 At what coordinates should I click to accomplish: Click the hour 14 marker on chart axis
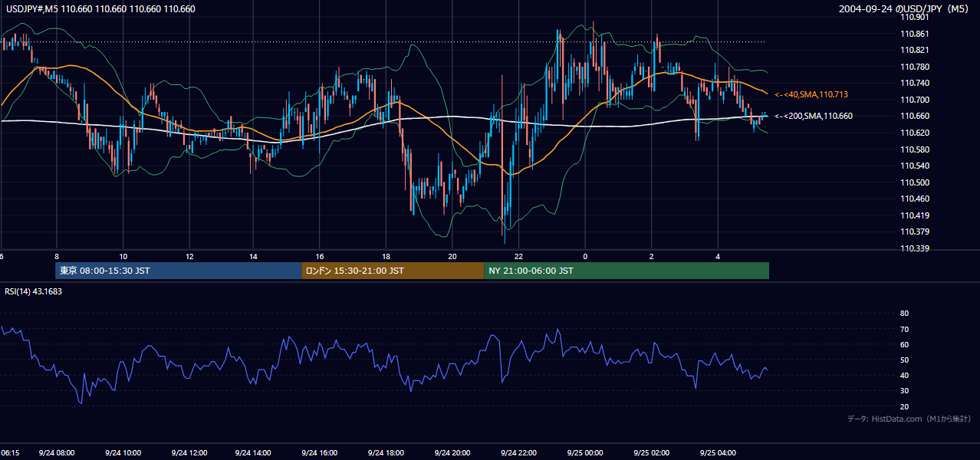pos(255,256)
